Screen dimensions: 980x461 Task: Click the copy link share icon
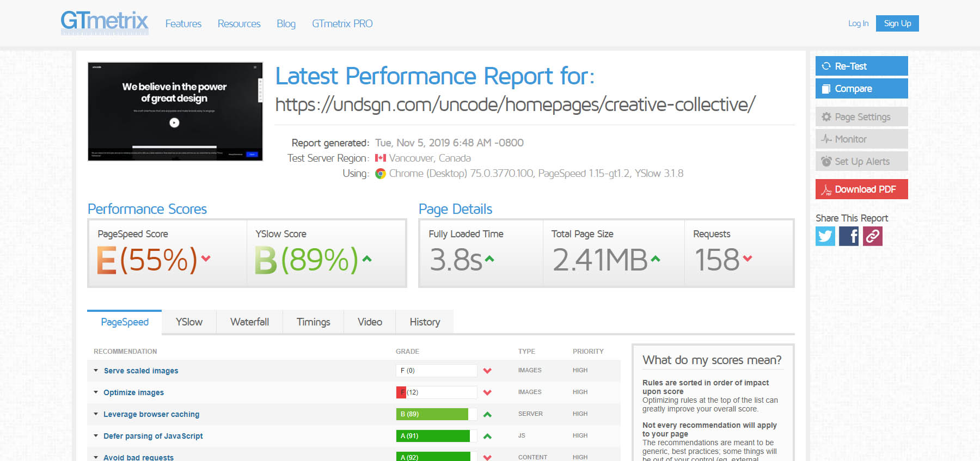(873, 236)
